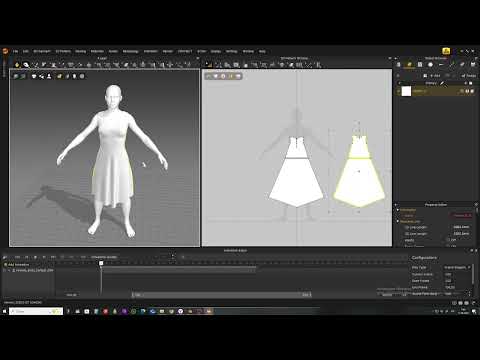
Task: Open the round button tab in Object Browser
Action: (x=431, y=65)
